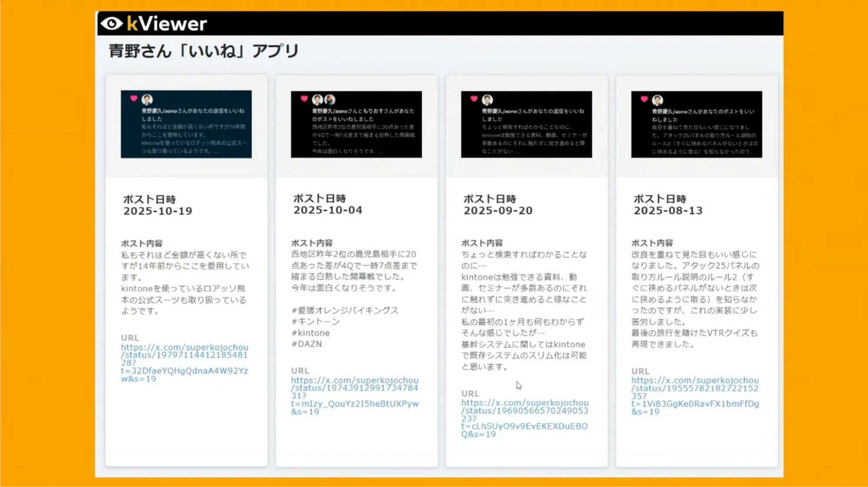Click the kViewer eye logo icon
This screenshot has width=868, height=487.
click(x=112, y=23)
